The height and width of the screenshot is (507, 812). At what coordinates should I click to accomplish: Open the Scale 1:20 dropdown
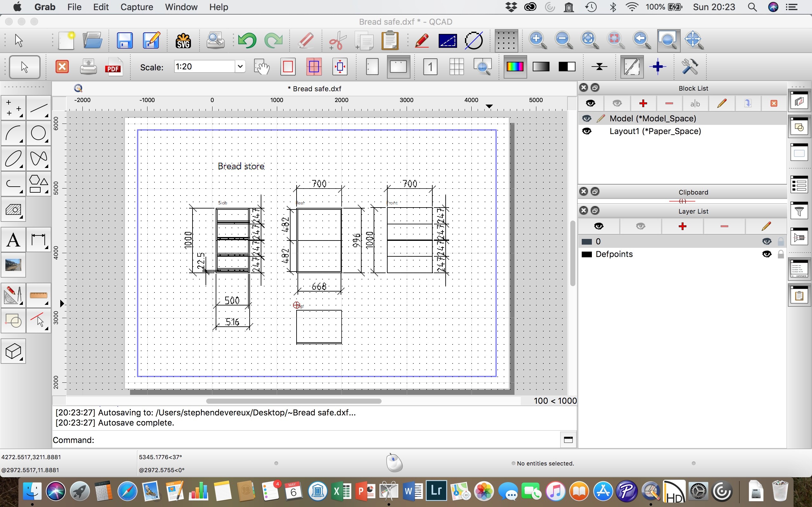[240, 67]
